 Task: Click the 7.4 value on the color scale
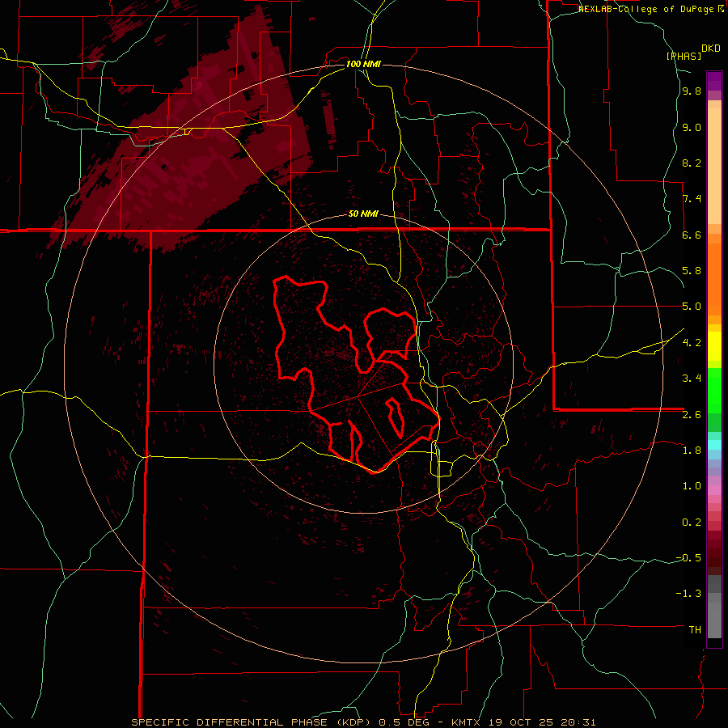(x=692, y=199)
